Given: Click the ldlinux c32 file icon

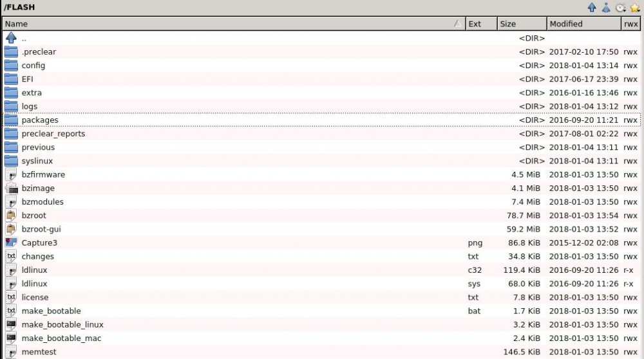Looking at the screenshot, I should [11, 270].
